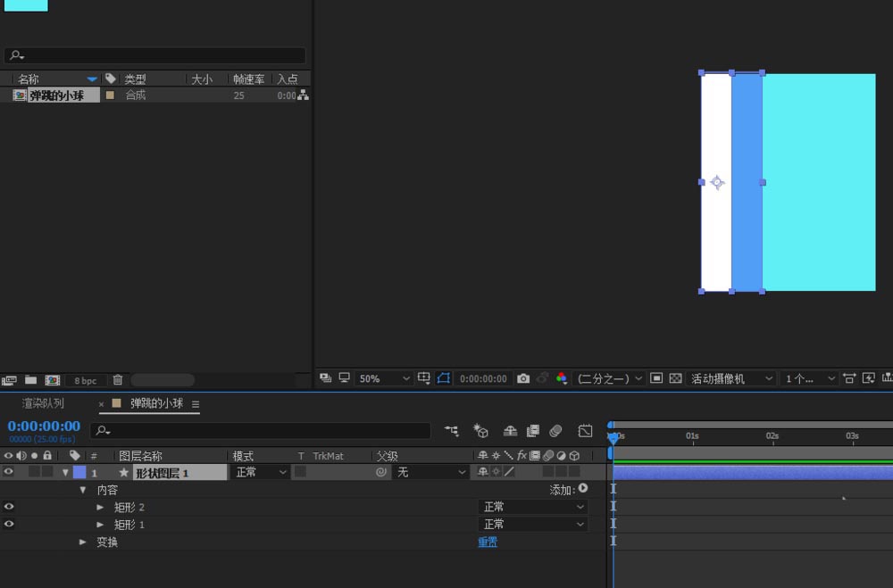Hide 形状图层 1 using its eye toggle
The height and width of the screenshot is (588, 893).
pos(9,471)
